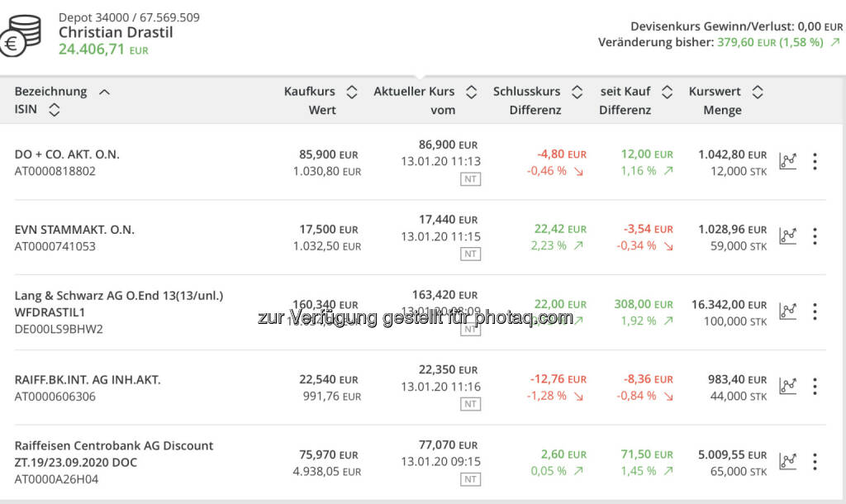The height and width of the screenshot is (504, 846).
Task: Select the DO + CO. AKT. O.N. name
Action: 67,155
